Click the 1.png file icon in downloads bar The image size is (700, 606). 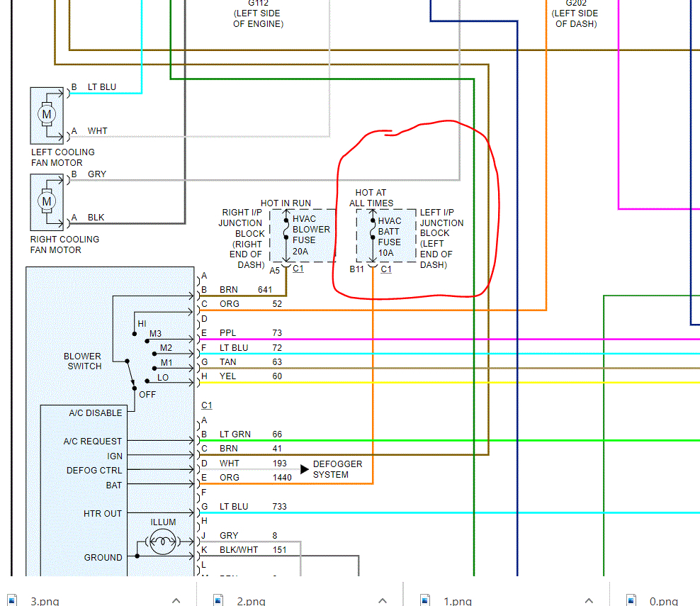(x=425, y=600)
